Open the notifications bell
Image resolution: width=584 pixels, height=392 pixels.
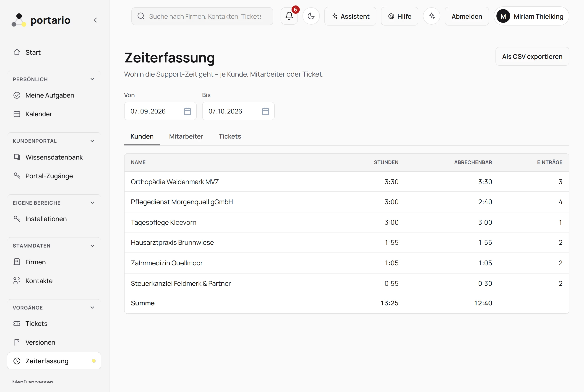pyautogui.click(x=289, y=16)
